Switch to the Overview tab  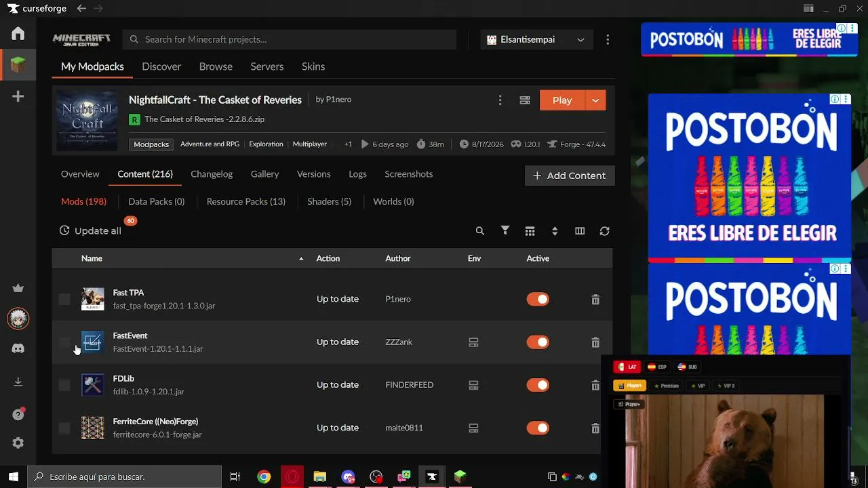coord(80,174)
